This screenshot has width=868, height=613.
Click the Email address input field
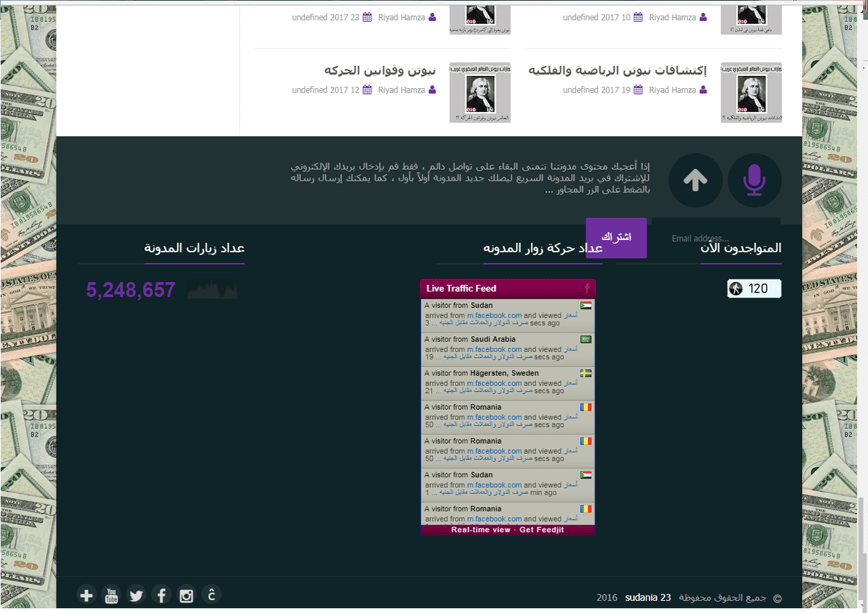715,239
